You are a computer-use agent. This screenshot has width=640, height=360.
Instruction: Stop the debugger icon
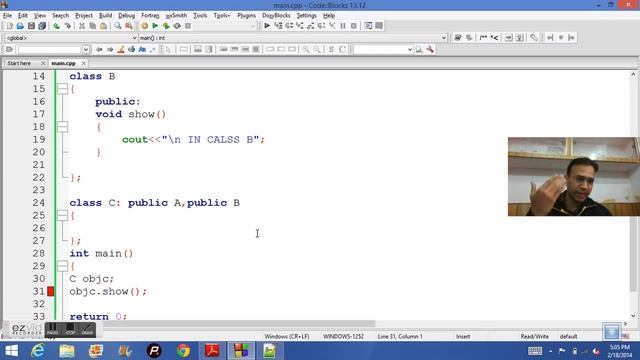point(353,26)
